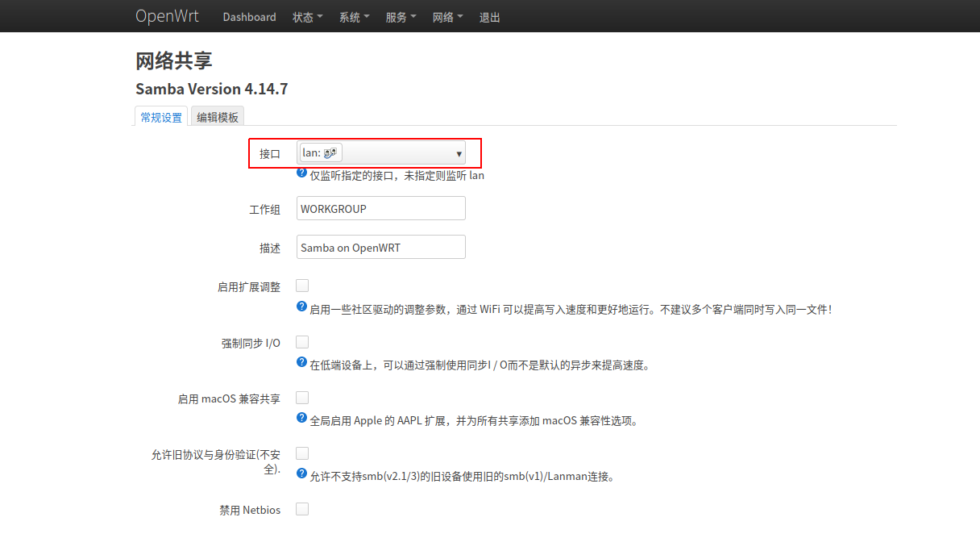Screen dimensions: 980x534
Task: Click the 接口 field label
Action: point(270,153)
